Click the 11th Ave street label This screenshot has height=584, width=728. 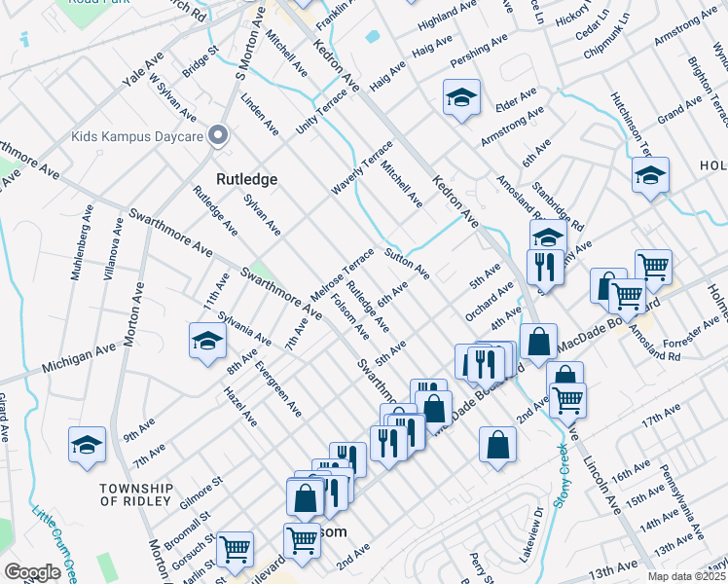pyautogui.click(x=216, y=292)
